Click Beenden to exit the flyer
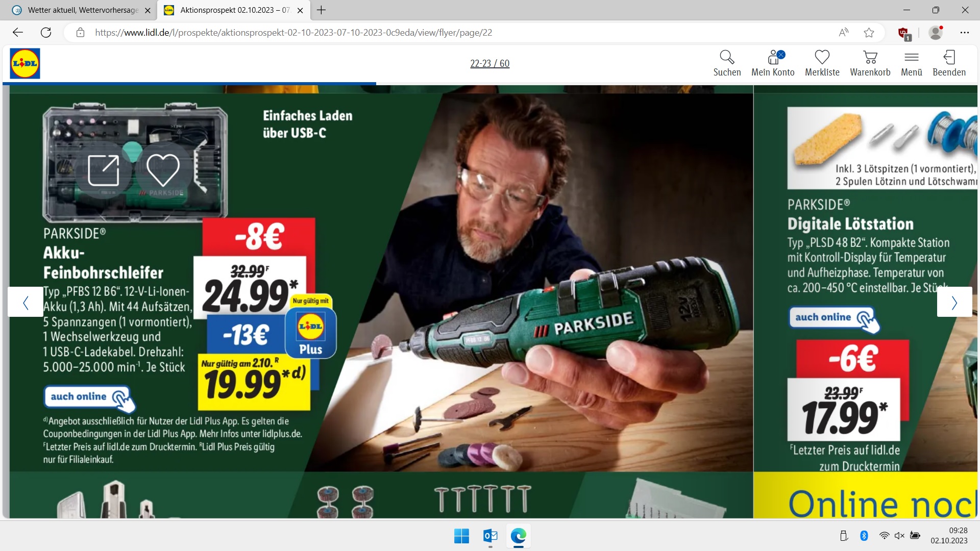This screenshot has height=551, width=980. coord(949,63)
